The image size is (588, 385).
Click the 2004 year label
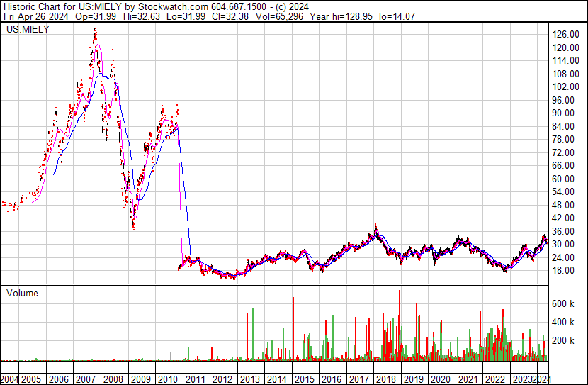tap(9, 379)
